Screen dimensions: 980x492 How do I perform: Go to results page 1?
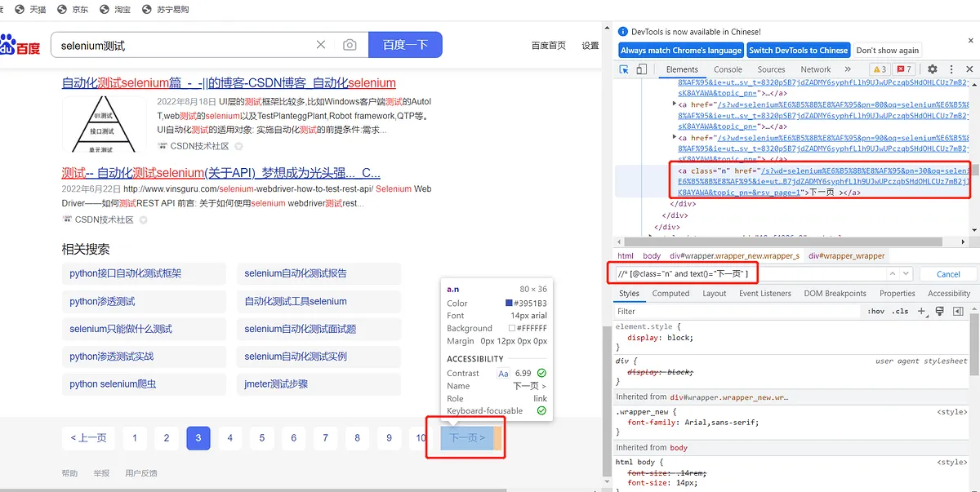coord(134,438)
